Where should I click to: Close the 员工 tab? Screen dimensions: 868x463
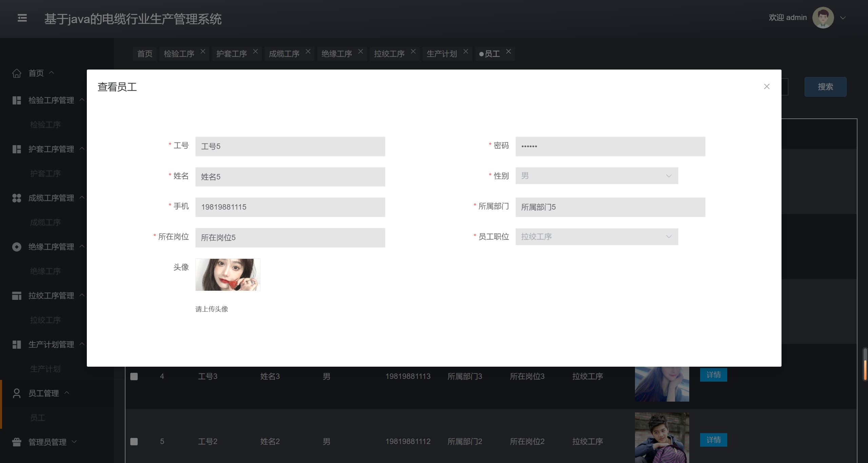click(508, 51)
